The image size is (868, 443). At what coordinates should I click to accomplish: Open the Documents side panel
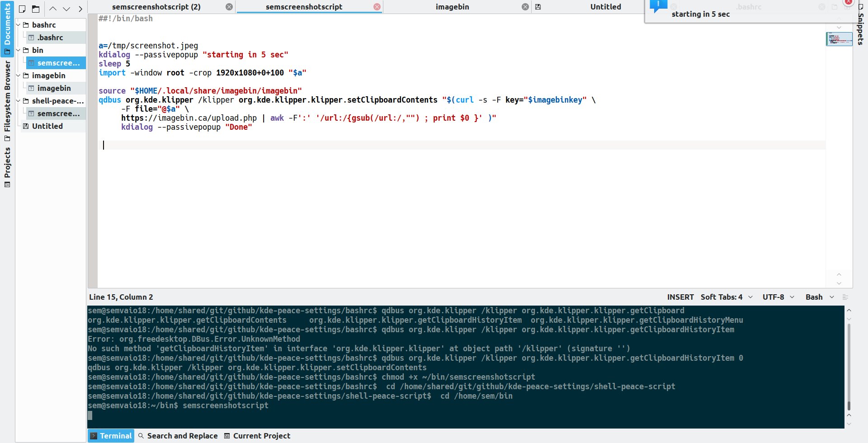(x=7, y=28)
